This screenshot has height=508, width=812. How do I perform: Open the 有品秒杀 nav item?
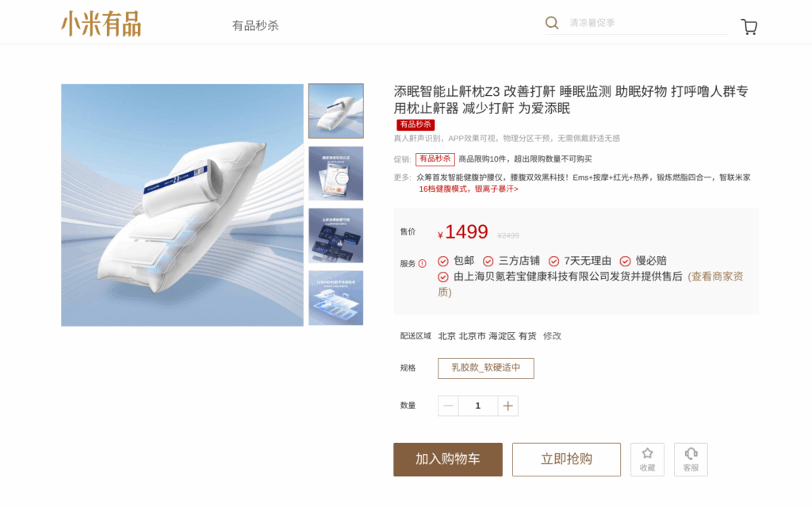tap(255, 26)
